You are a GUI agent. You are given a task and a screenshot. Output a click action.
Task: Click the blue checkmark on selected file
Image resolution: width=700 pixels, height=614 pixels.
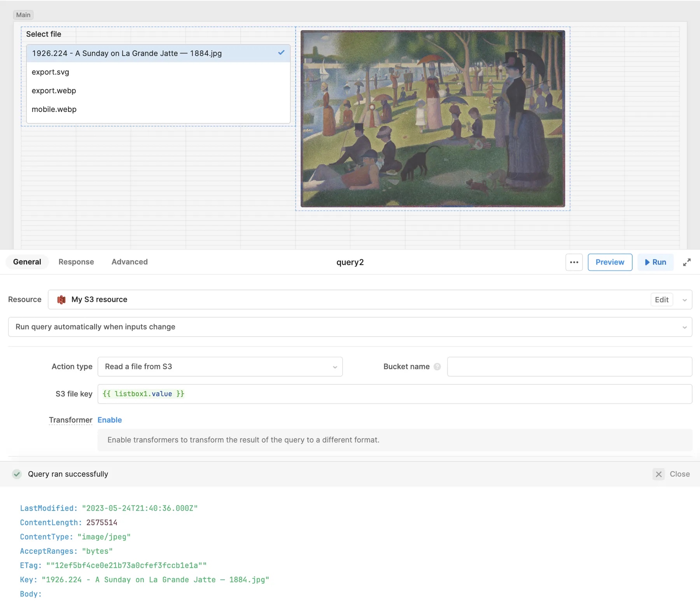281,53
